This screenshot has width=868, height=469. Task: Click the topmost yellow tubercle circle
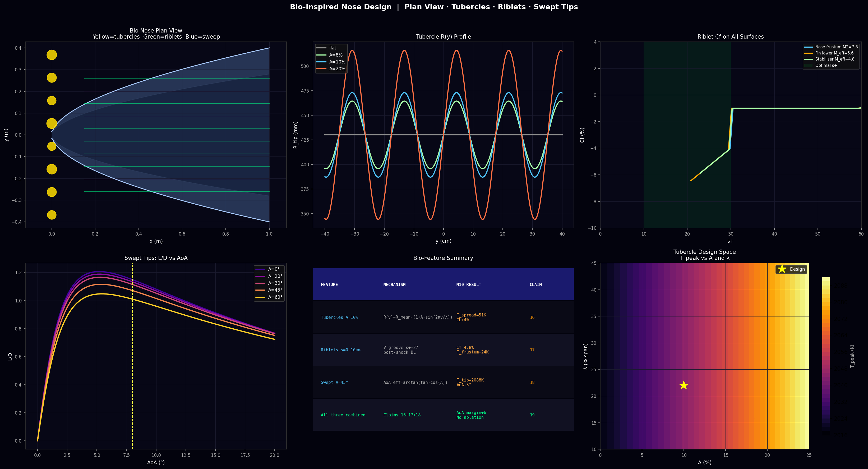pos(52,54)
